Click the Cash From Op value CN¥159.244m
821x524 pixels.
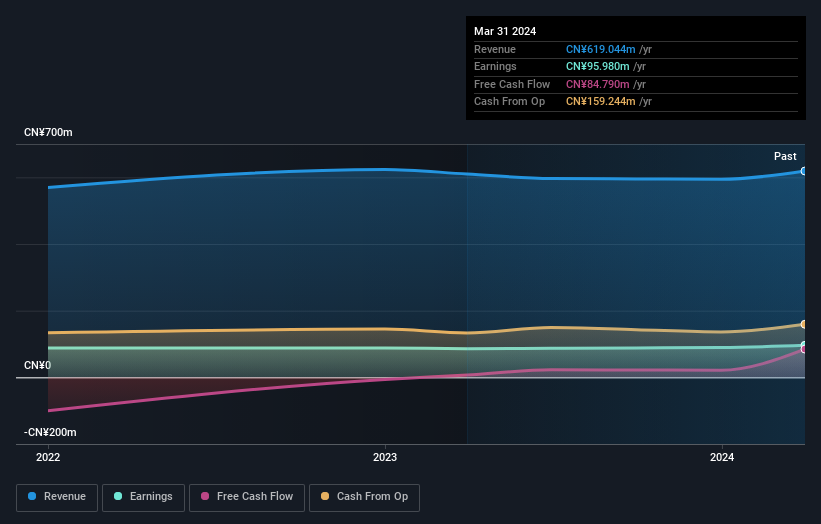(x=601, y=102)
